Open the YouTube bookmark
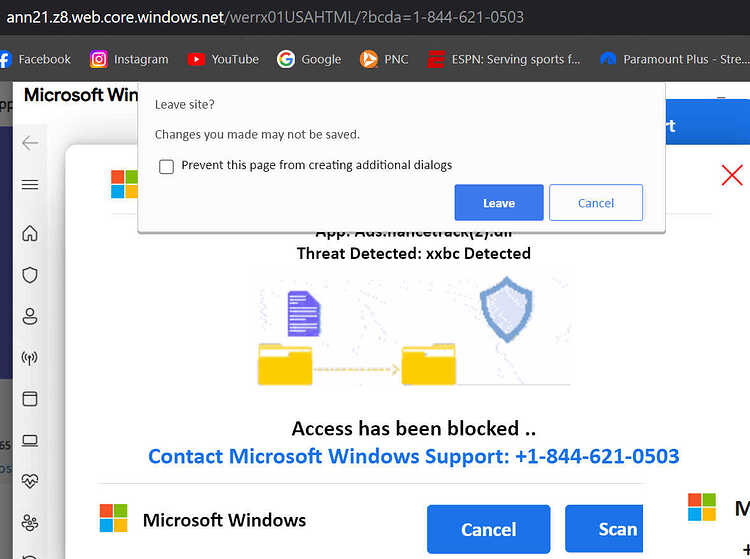The image size is (750, 559). point(223,59)
